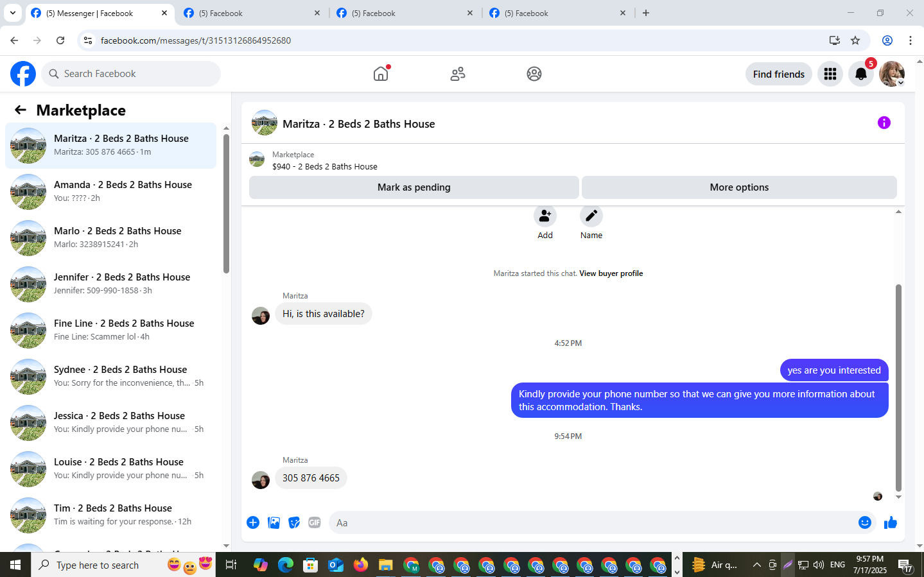Viewport: 924px width, 577px height.
Task: Open Amanda's 2 Beds 2 Baths House chat
Action: [x=110, y=192]
